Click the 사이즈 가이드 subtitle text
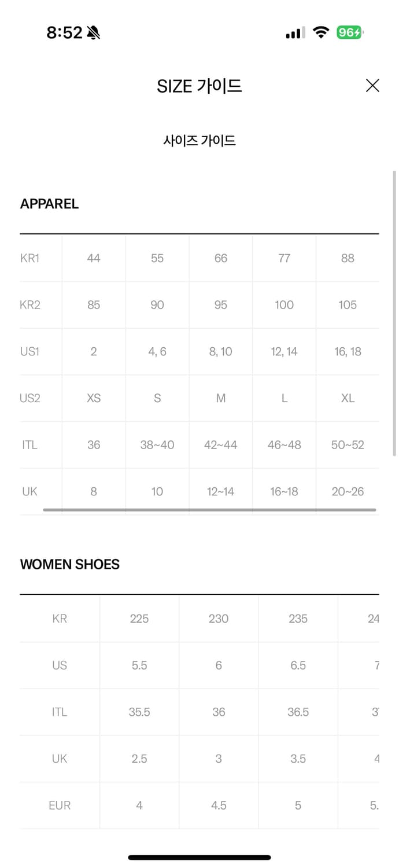This screenshot has height=868, width=399. click(x=199, y=141)
